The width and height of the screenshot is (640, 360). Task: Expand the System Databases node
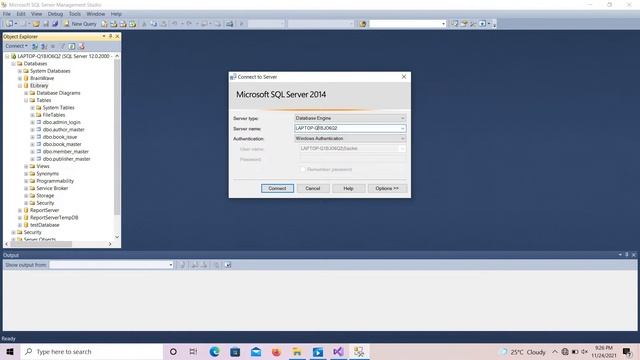(x=20, y=71)
